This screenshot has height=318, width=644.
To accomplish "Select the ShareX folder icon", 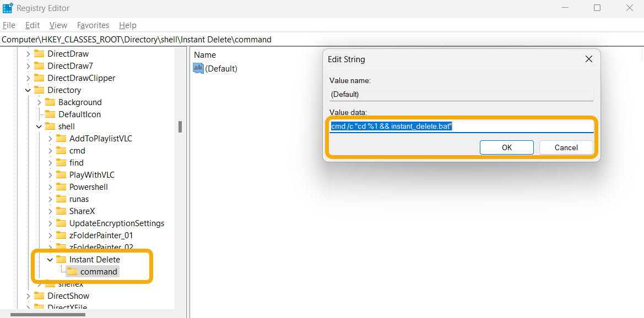I will [61, 211].
